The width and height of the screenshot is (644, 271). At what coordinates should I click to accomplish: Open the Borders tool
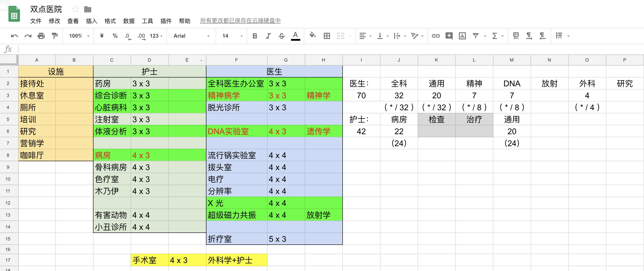[326, 36]
